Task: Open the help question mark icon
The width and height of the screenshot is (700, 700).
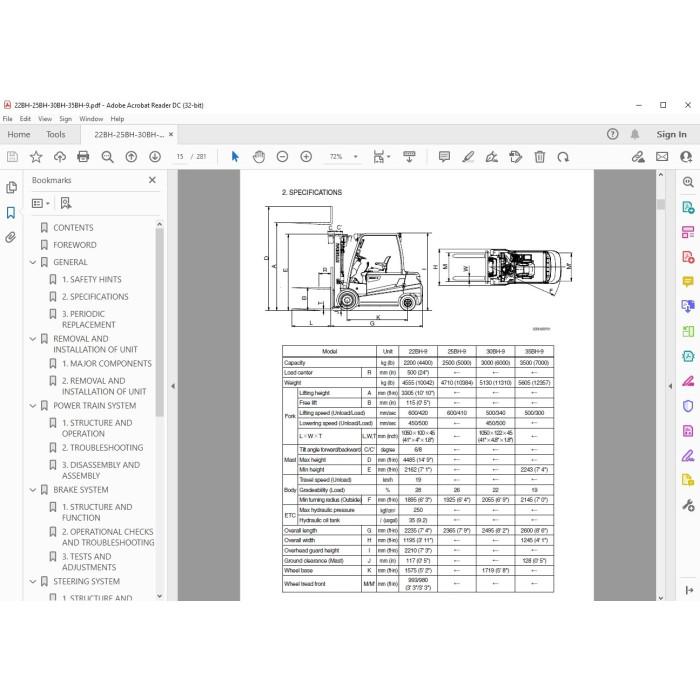Action: click(612, 134)
